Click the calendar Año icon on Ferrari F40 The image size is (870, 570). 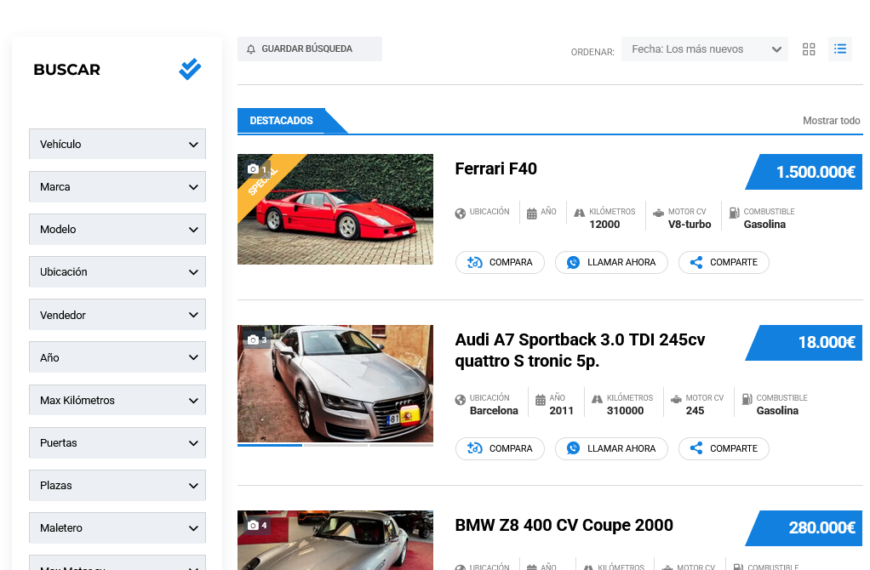[x=532, y=214]
